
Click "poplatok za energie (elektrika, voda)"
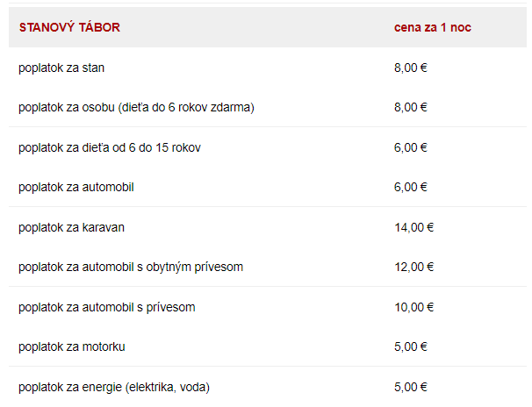point(114,387)
